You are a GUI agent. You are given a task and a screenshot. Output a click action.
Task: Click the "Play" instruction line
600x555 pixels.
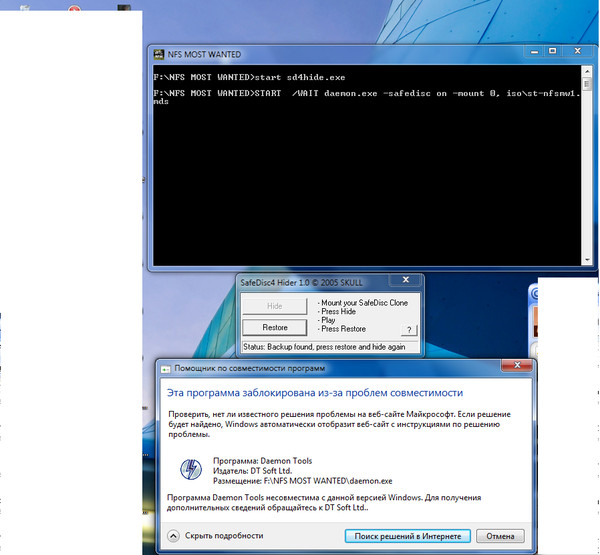326,320
